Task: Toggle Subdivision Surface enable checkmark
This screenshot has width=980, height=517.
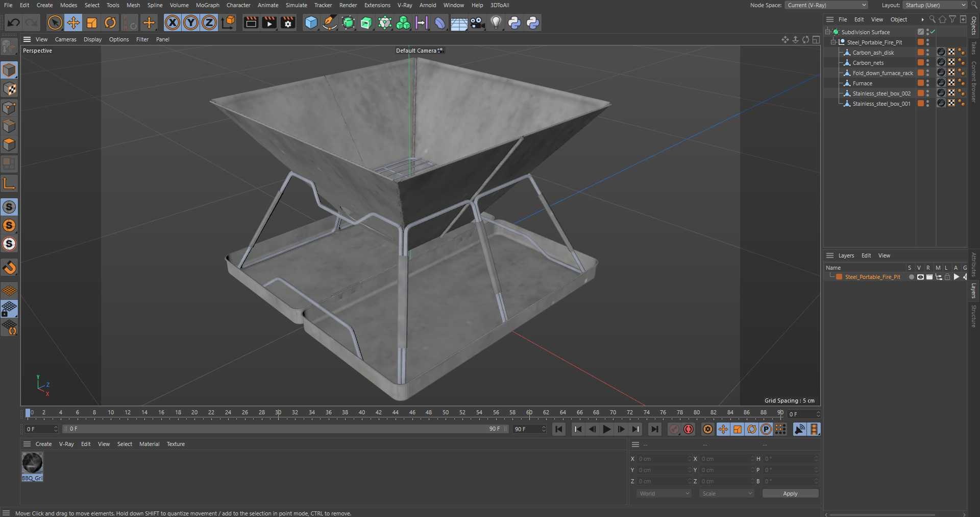Action: [x=933, y=32]
